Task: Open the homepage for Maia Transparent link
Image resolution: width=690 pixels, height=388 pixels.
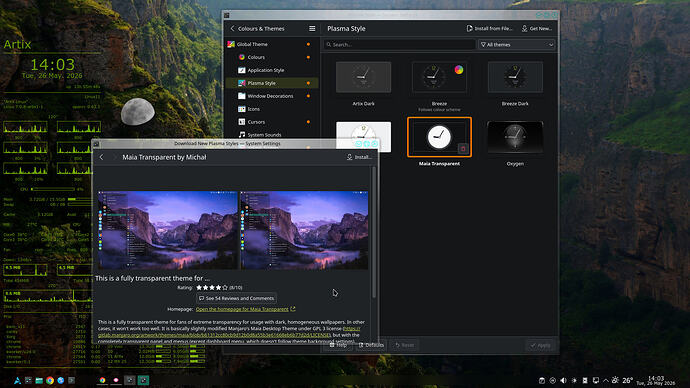Action: (242, 309)
